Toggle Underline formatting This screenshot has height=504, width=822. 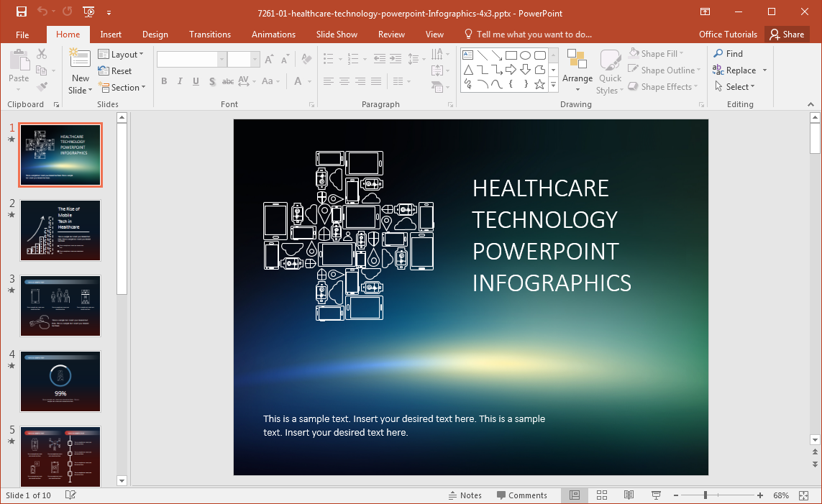coord(196,81)
